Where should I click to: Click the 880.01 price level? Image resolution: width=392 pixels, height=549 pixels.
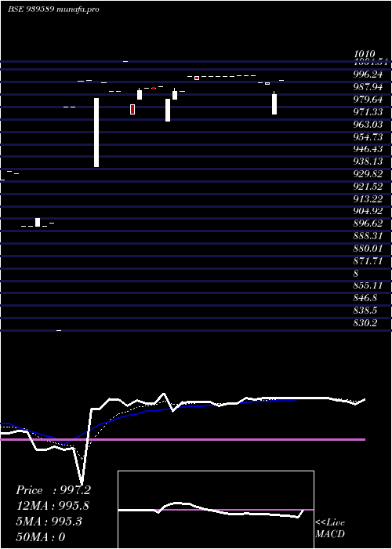pyautogui.click(x=368, y=249)
